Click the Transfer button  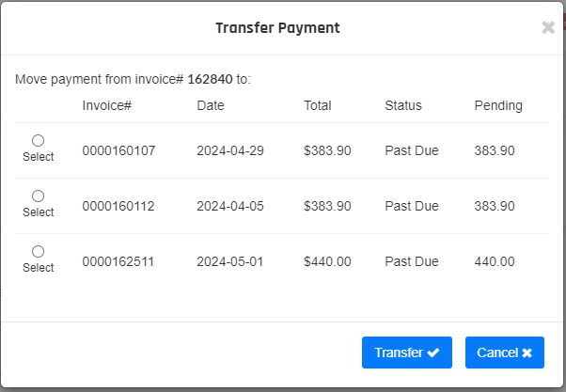point(407,353)
